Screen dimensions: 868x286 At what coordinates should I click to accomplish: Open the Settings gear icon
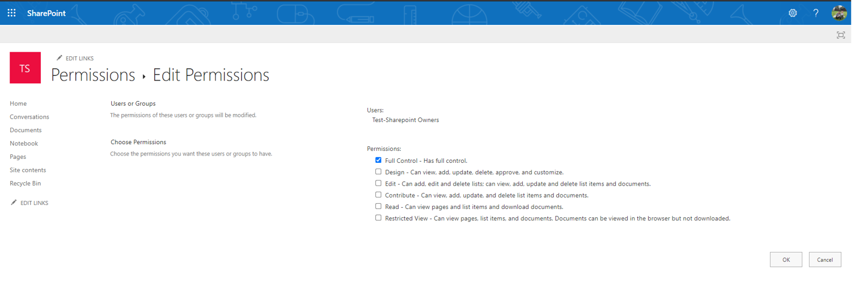[x=793, y=13]
